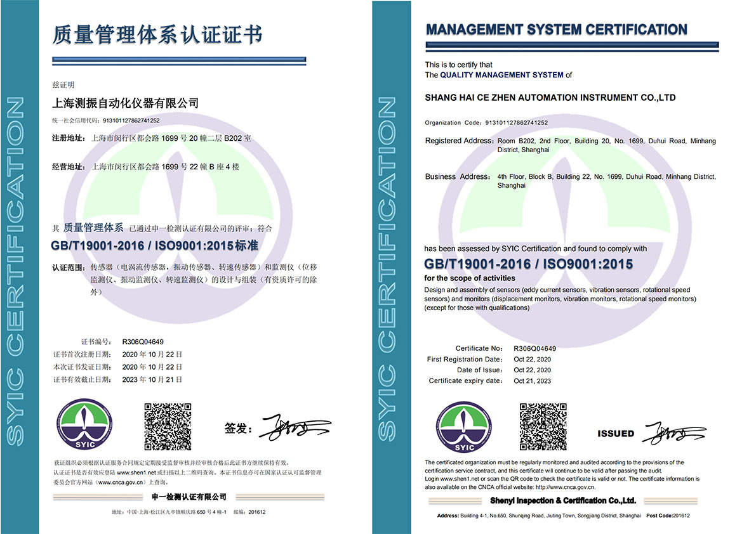Click the QR code on the English certificate
This screenshot has height=534, width=756.
(543, 426)
